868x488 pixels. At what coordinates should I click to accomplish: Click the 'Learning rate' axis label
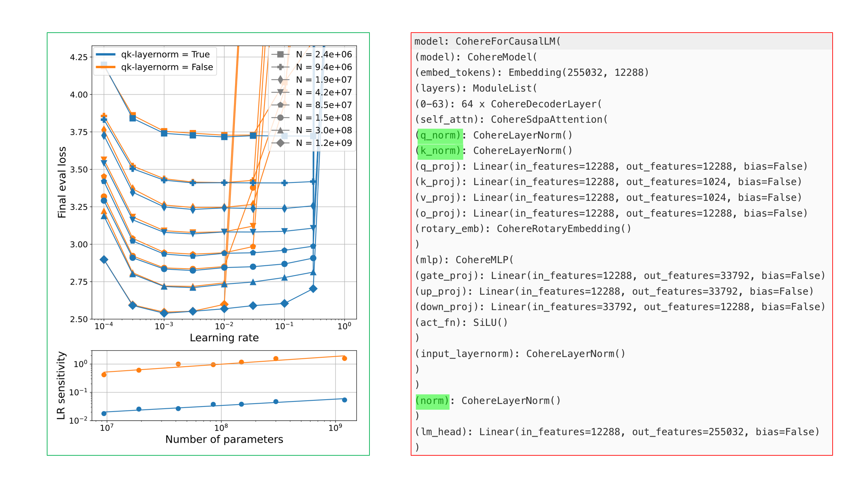point(224,338)
